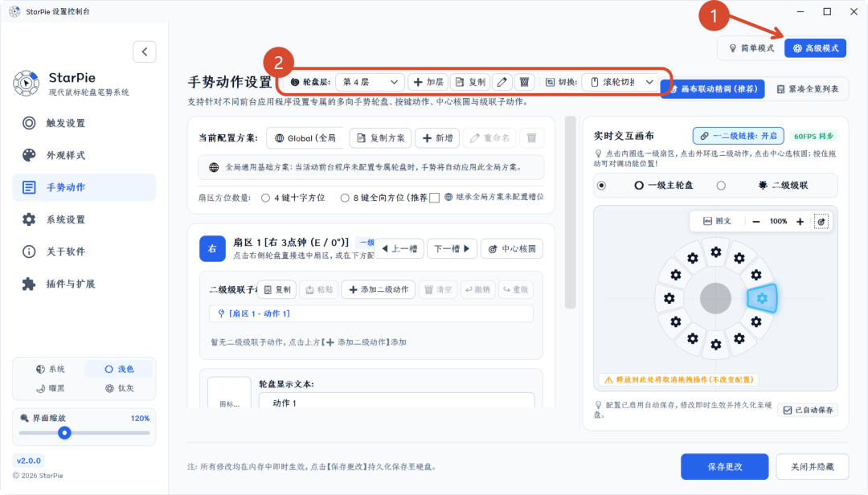Click the disabled trash icon next to 重命名
This screenshot has height=495, width=868.
[x=531, y=138]
